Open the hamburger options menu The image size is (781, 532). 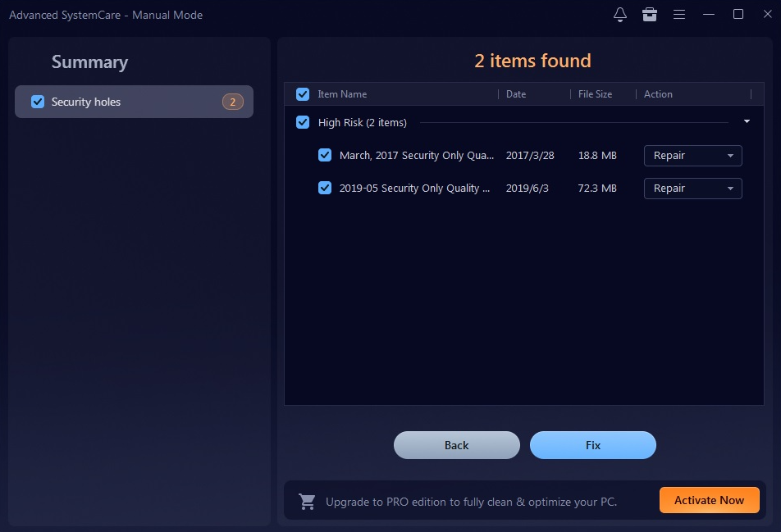pyautogui.click(x=679, y=15)
